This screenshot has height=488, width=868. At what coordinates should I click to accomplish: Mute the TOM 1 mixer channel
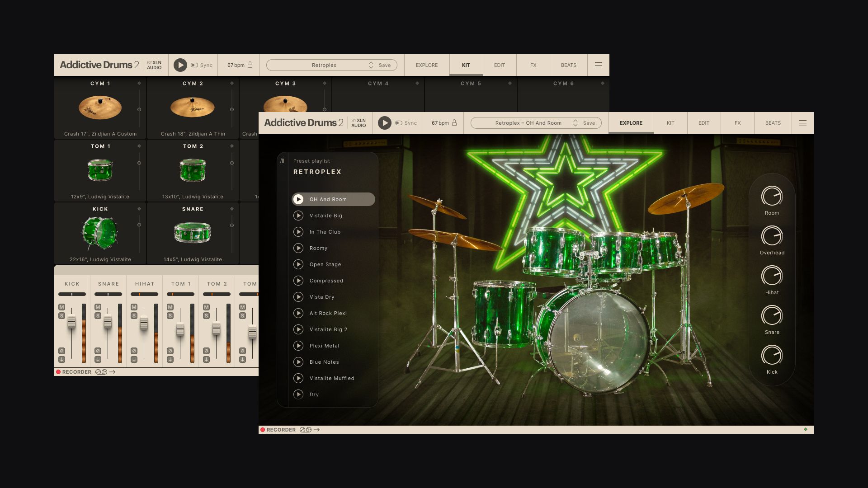pyautogui.click(x=170, y=307)
